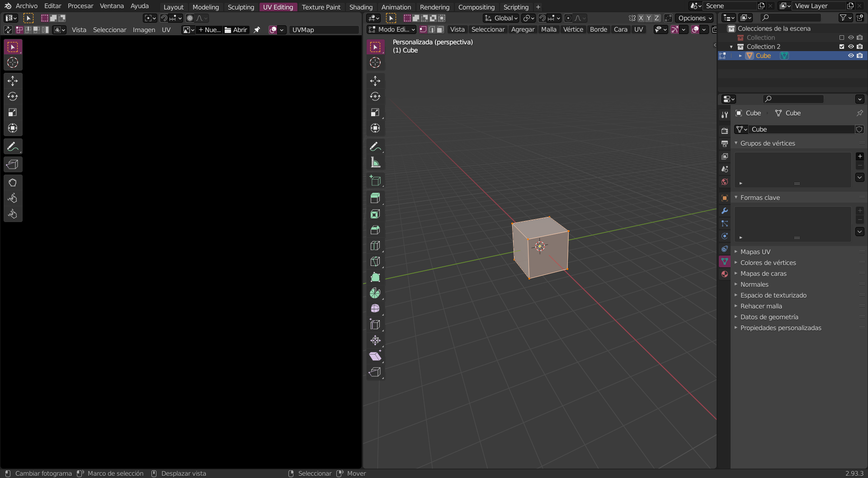
Task: Choose the Spin tool
Action: (375, 293)
